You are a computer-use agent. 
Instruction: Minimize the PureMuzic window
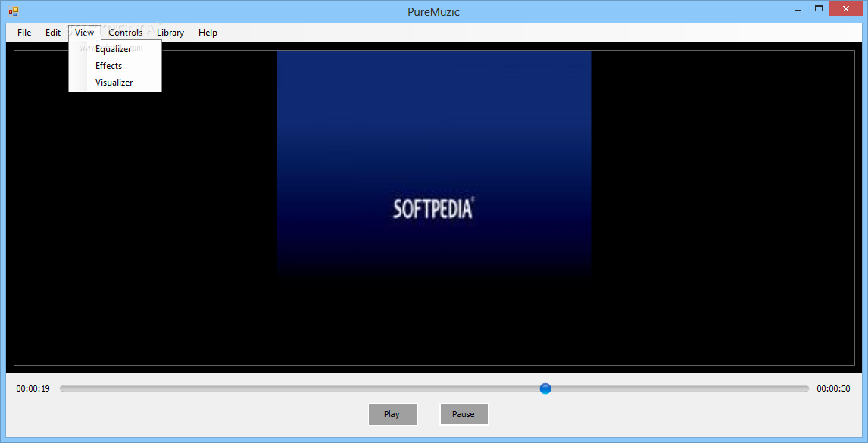pyautogui.click(x=799, y=9)
